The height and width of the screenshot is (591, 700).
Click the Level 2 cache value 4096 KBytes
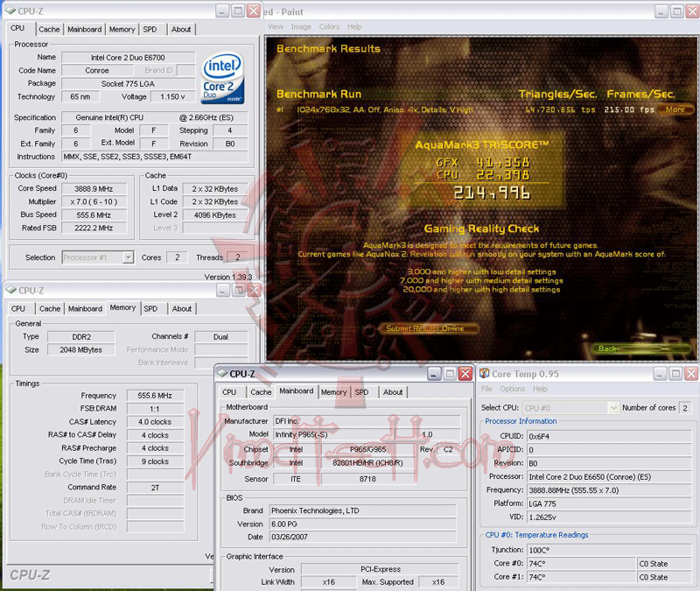tap(215, 215)
